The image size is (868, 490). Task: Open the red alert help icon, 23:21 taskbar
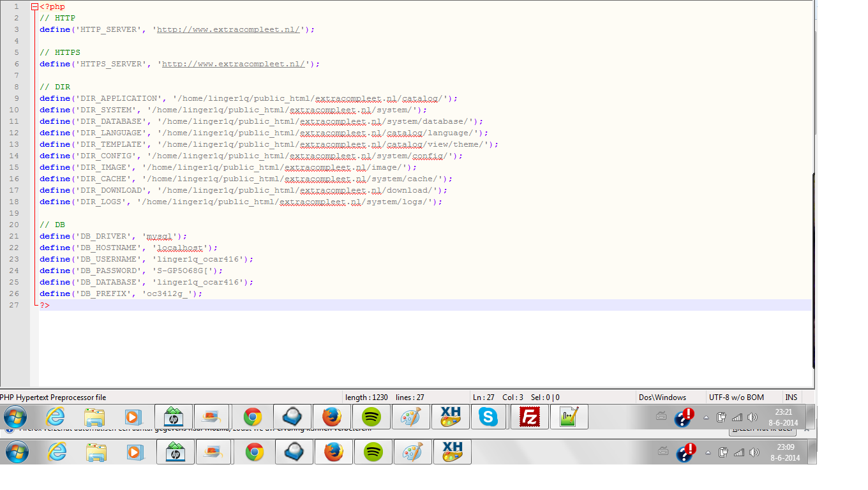(x=684, y=417)
